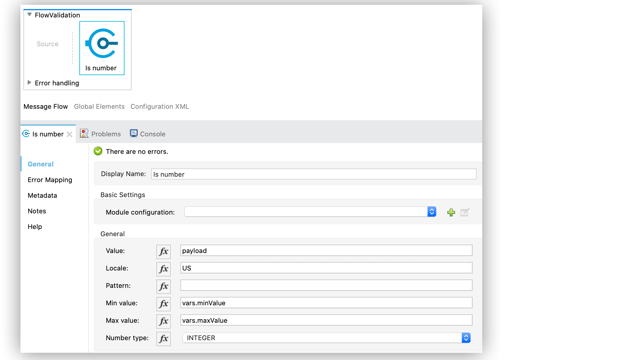644x360 pixels.
Task: Toggle fx expression mode for Value
Action: point(163,251)
